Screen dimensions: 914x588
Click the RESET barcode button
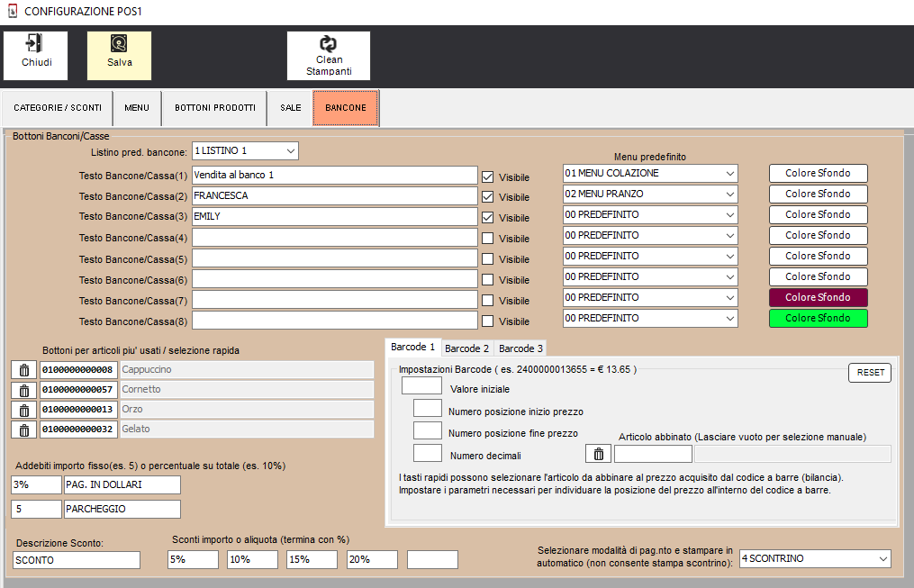coord(870,373)
